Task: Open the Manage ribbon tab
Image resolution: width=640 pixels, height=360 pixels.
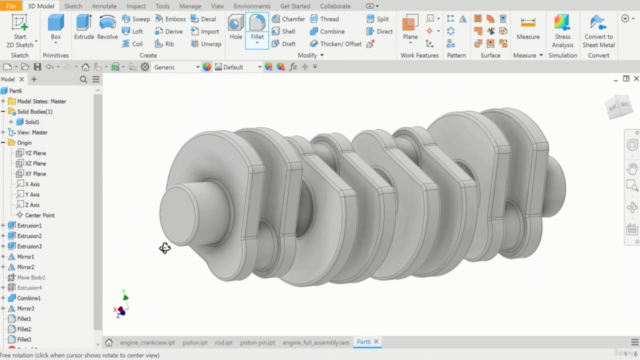Action: coord(190,6)
